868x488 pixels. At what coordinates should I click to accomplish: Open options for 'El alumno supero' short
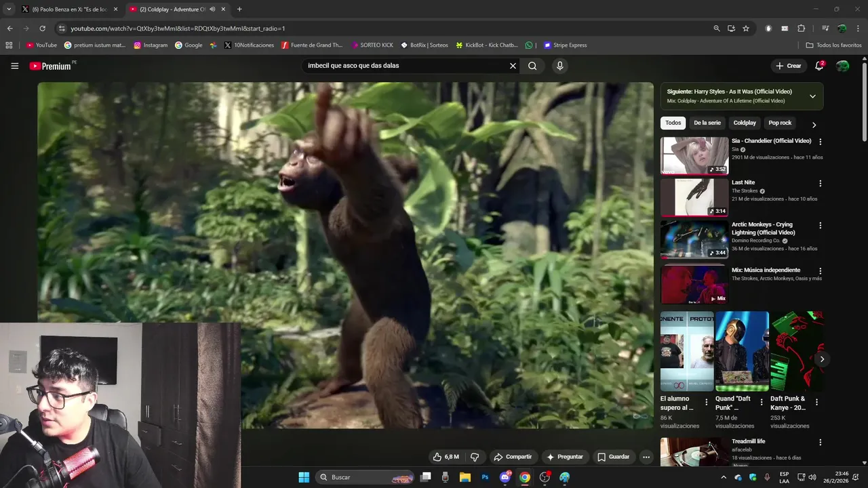tap(707, 402)
